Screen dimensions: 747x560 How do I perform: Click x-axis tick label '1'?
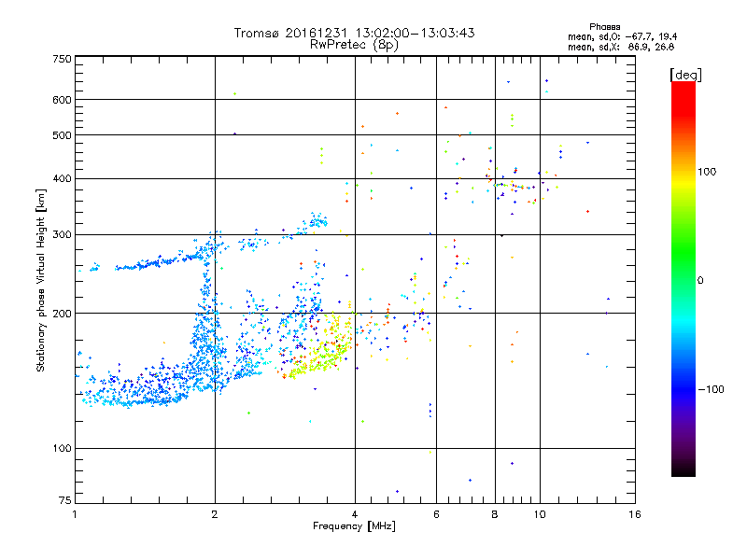(x=75, y=514)
